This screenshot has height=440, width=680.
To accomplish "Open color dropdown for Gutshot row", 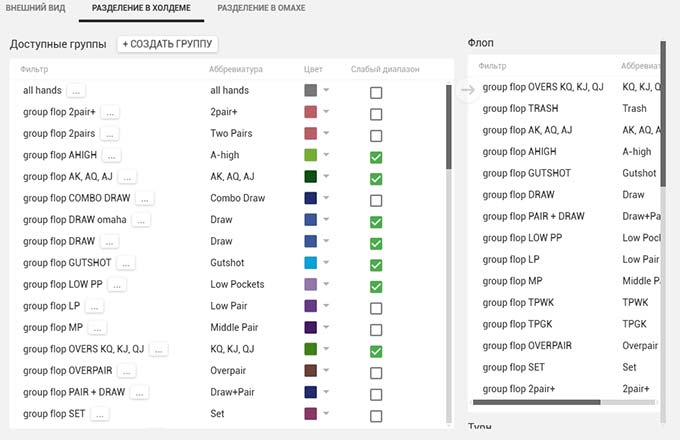I will (x=326, y=264).
